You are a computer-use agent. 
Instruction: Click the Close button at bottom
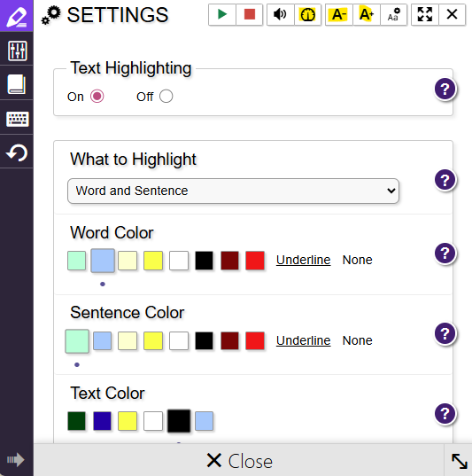tap(239, 461)
